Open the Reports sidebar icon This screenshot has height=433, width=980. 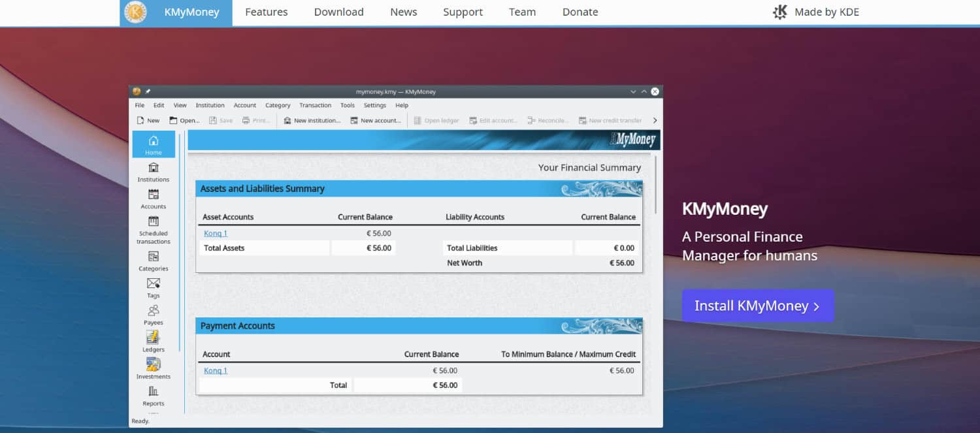tap(153, 396)
